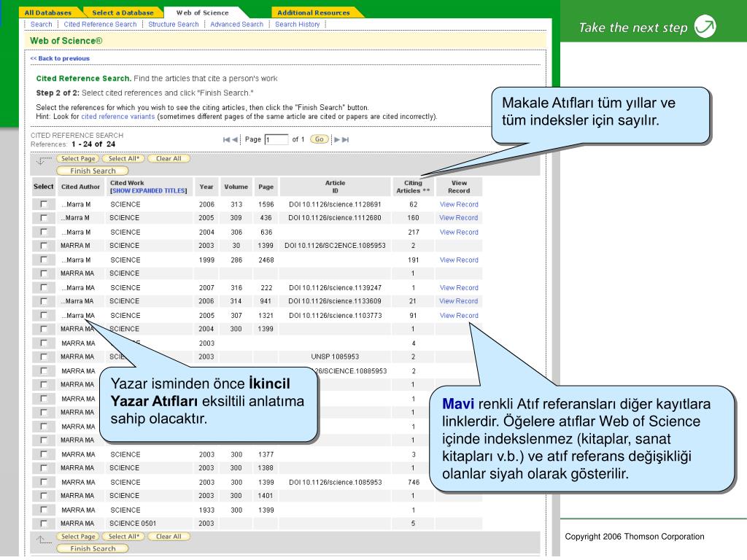The image size is (747, 560).
Task: Click the citing articles count 746
Action: (414, 483)
